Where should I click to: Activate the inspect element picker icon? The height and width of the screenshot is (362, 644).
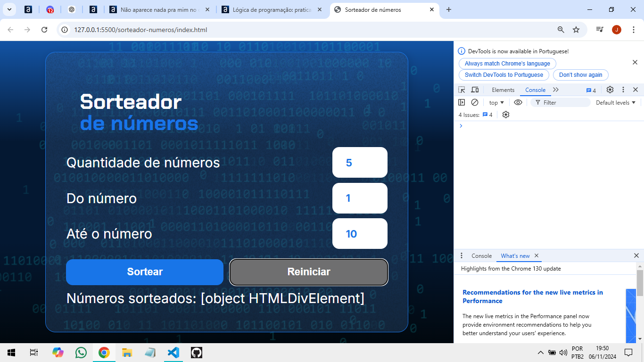462,90
